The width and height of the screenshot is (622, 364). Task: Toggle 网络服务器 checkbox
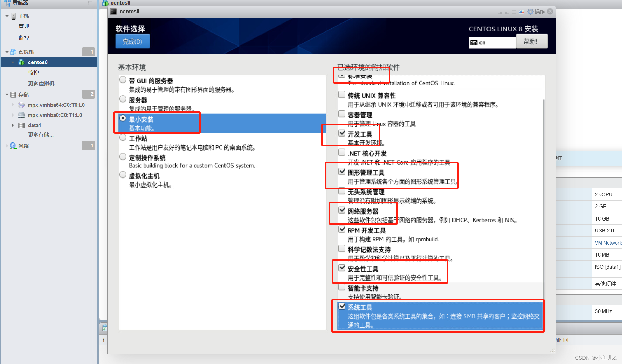click(342, 210)
